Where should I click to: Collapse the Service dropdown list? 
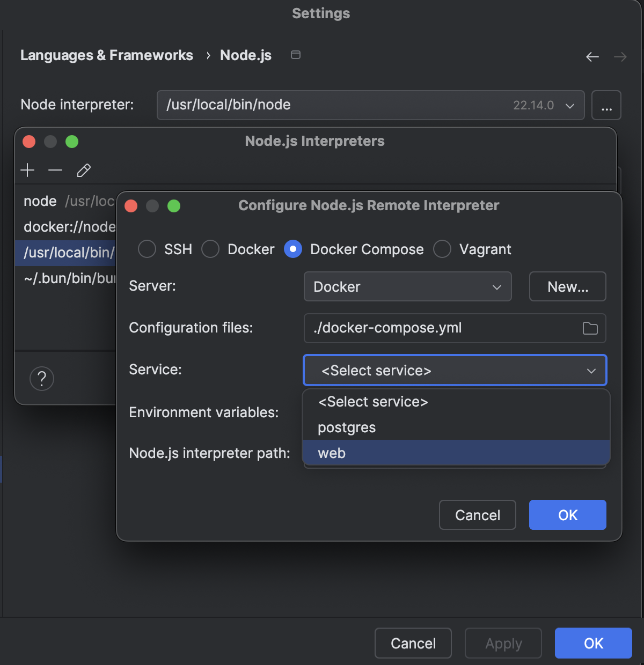pyautogui.click(x=590, y=370)
